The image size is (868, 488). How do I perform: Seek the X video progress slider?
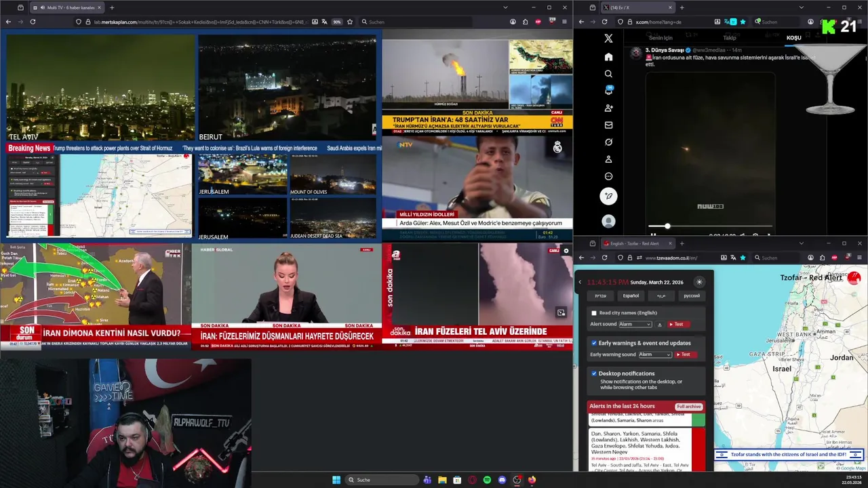pos(711,226)
